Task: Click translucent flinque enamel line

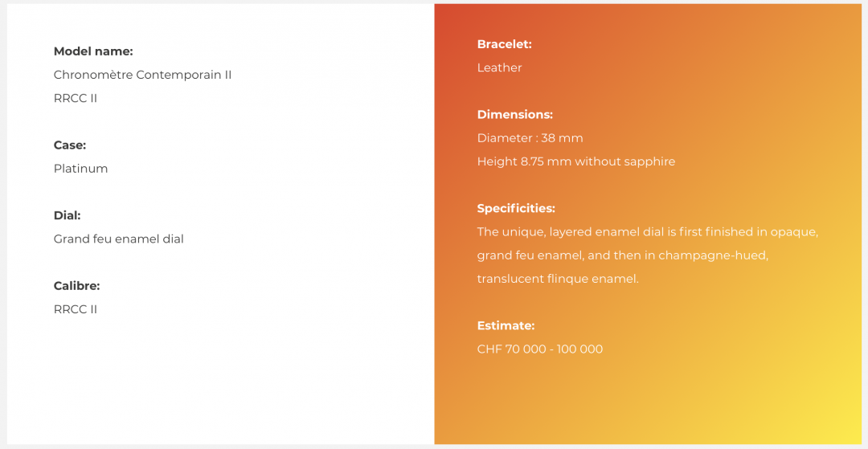Action: (x=558, y=279)
